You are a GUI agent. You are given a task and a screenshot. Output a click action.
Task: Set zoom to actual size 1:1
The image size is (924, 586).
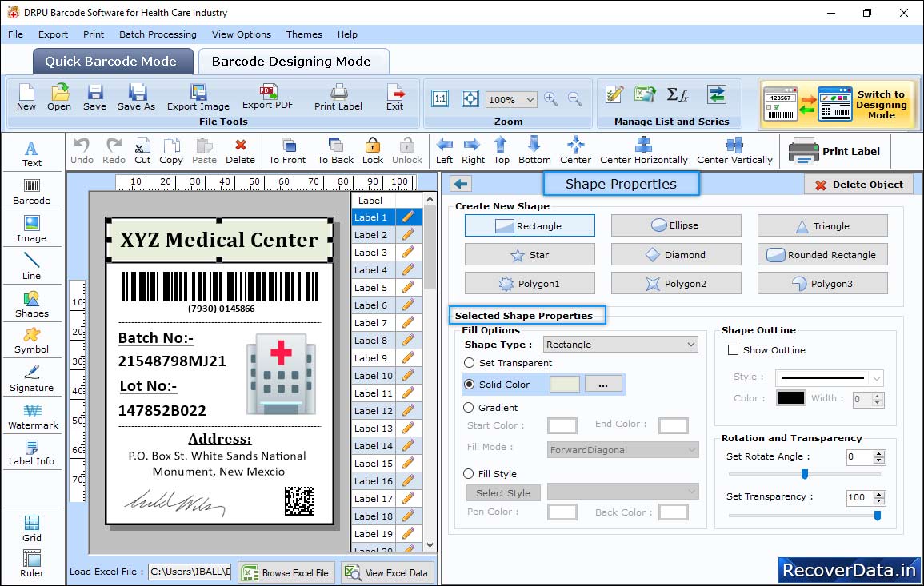tap(440, 99)
